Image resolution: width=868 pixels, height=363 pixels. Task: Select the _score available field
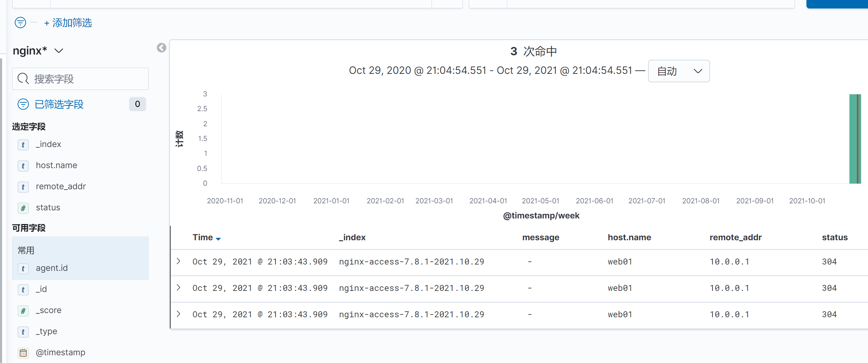pyautogui.click(x=49, y=310)
